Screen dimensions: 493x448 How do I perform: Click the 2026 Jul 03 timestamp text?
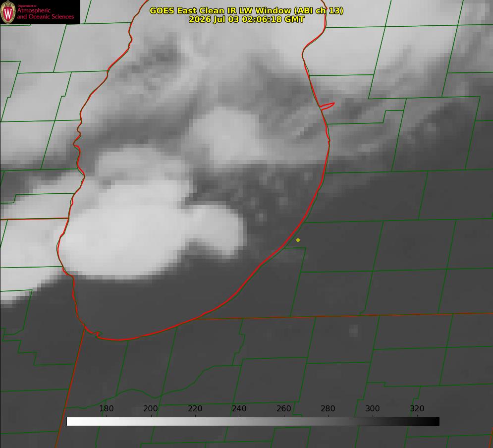click(x=247, y=19)
